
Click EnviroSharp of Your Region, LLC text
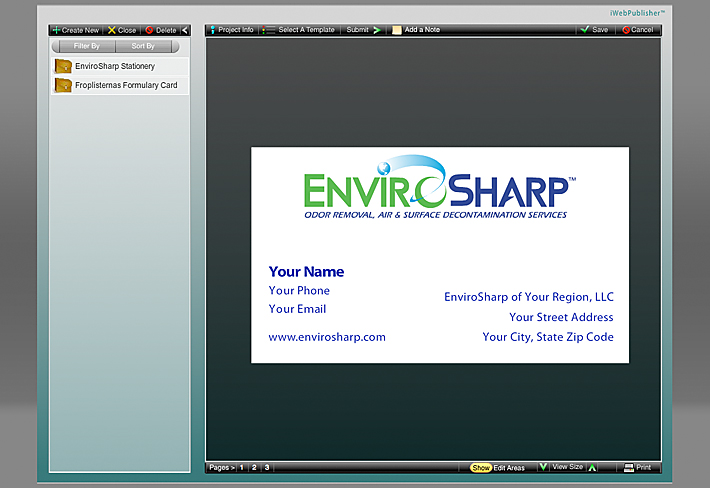click(529, 297)
